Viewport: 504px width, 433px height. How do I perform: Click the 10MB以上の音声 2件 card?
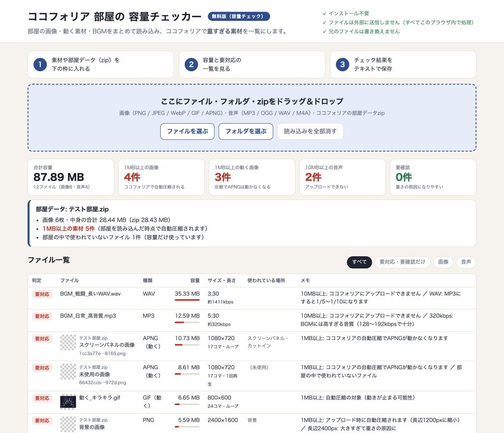tap(343, 177)
